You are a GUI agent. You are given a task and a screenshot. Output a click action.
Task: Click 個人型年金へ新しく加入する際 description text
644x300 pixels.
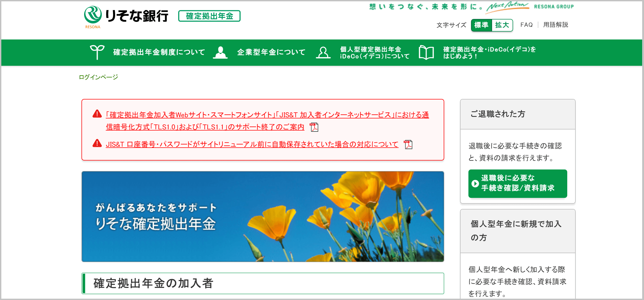coord(517,281)
